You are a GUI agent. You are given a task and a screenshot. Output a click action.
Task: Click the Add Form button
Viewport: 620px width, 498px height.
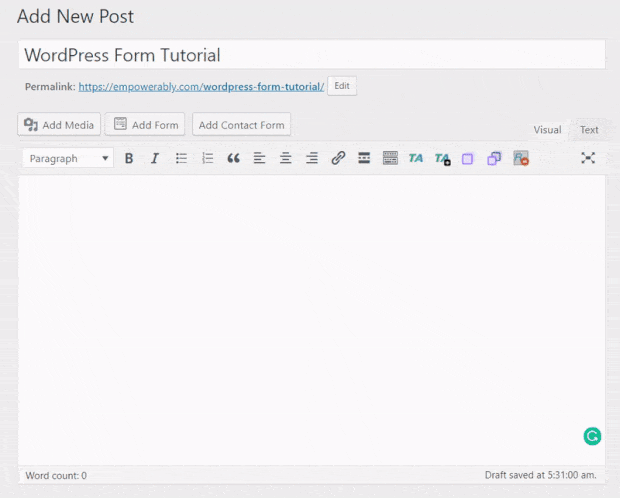[x=145, y=125]
